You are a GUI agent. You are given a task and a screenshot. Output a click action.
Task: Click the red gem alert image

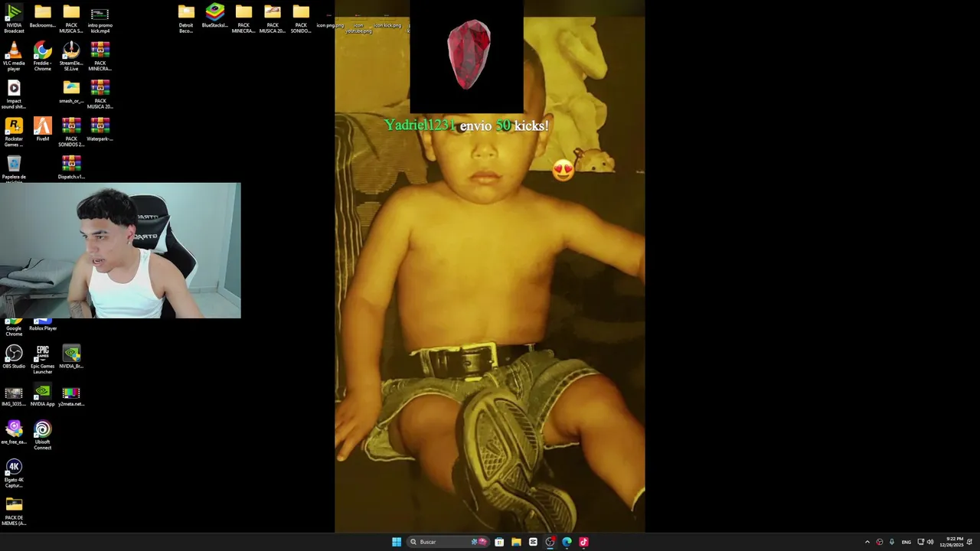coord(469,55)
